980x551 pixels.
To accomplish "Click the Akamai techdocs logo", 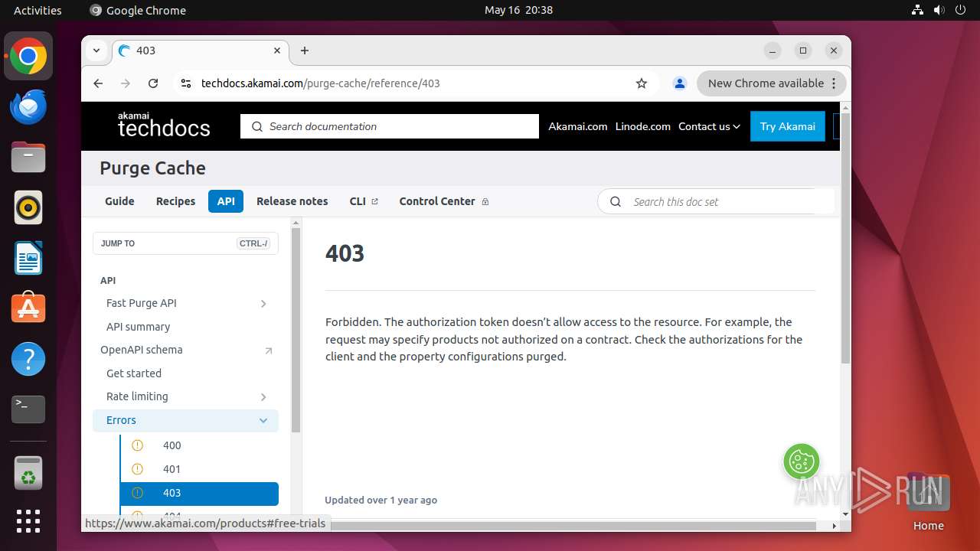I will 164,126.
